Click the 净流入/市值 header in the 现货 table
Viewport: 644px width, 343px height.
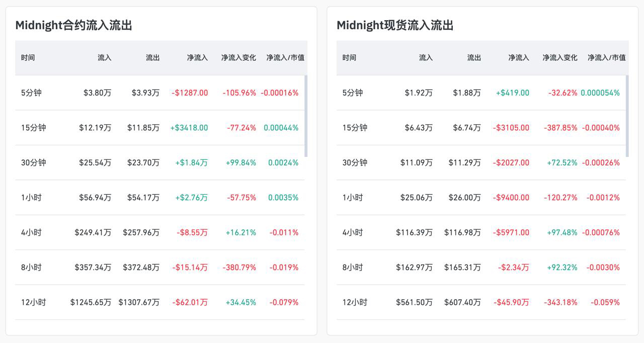click(606, 58)
